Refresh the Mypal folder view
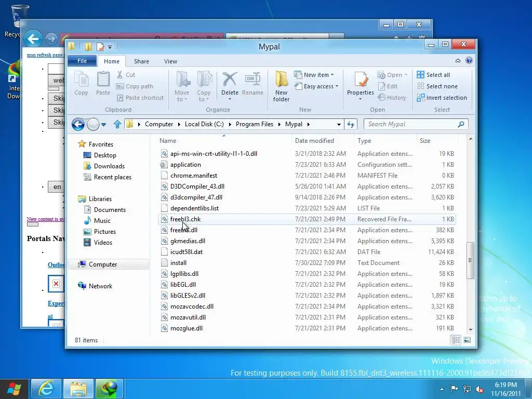Image resolution: width=532 pixels, height=399 pixels. click(351, 125)
